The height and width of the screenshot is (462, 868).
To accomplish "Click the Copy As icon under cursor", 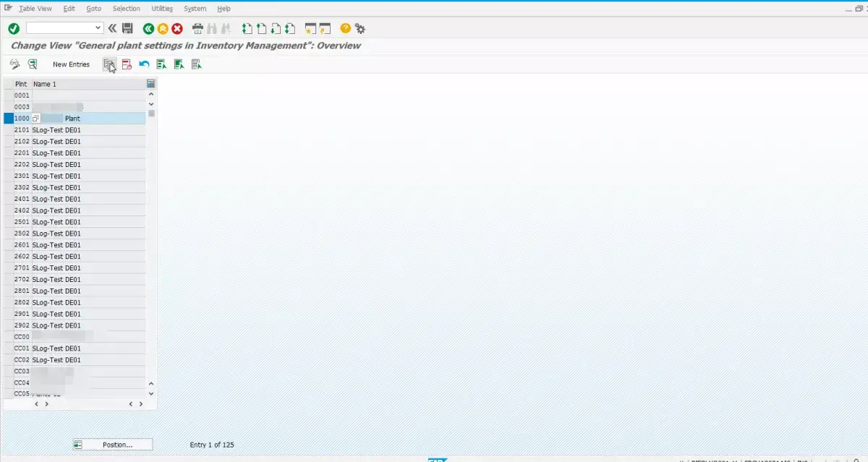I will pos(109,64).
